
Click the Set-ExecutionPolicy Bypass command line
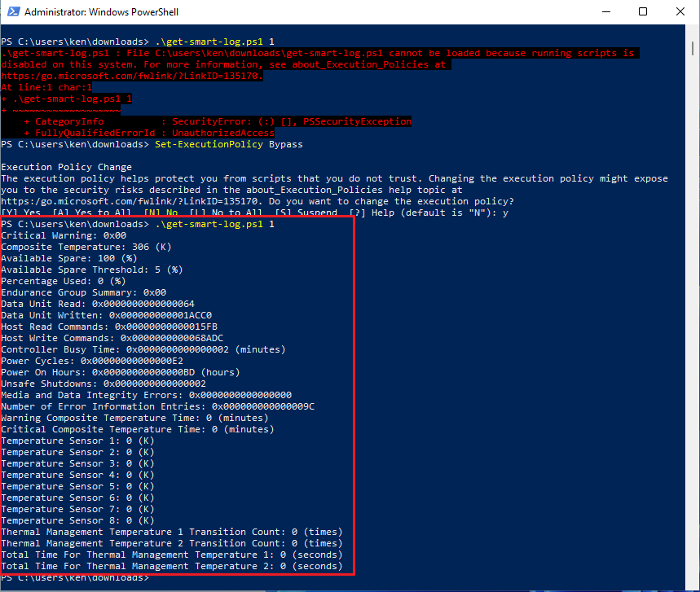pyautogui.click(x=228, y=143)
